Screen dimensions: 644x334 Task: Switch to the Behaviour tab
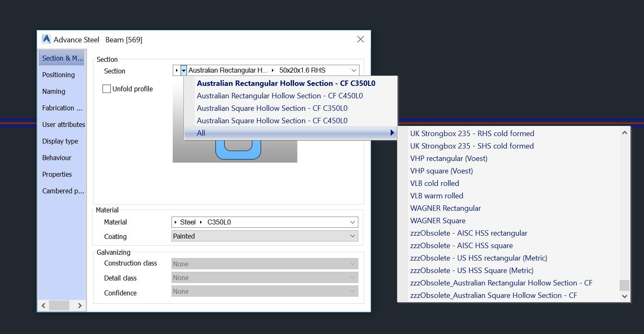[x=56, y=158]
